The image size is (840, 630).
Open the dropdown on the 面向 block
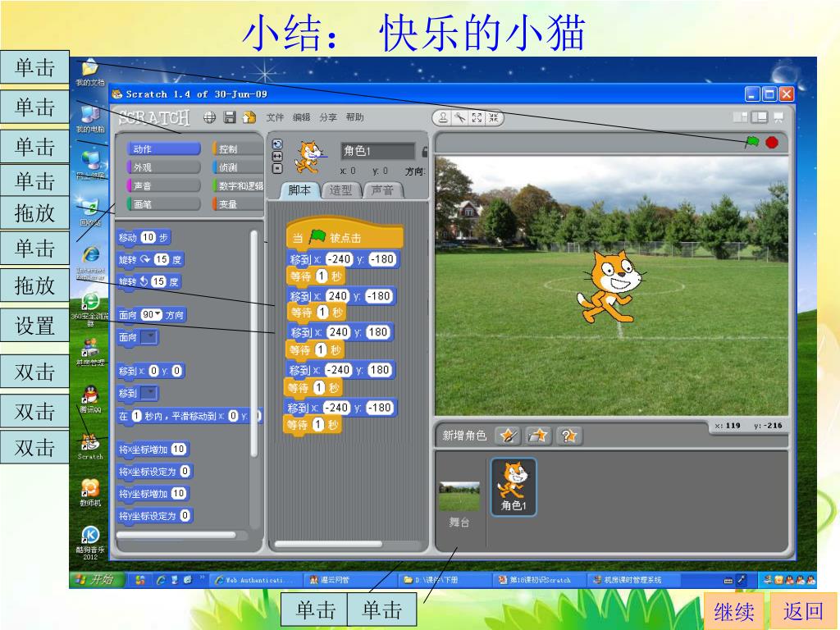(x=149, y=337)
